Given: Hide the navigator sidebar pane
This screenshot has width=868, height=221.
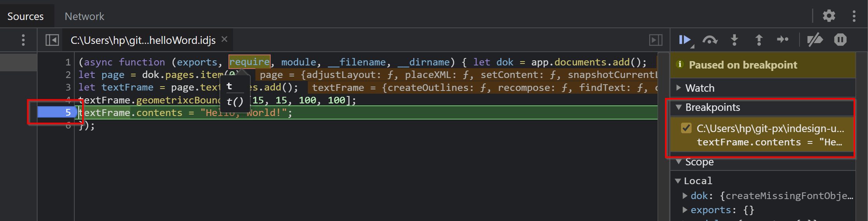Looking at the screenshot, I should tap(52, 40).
